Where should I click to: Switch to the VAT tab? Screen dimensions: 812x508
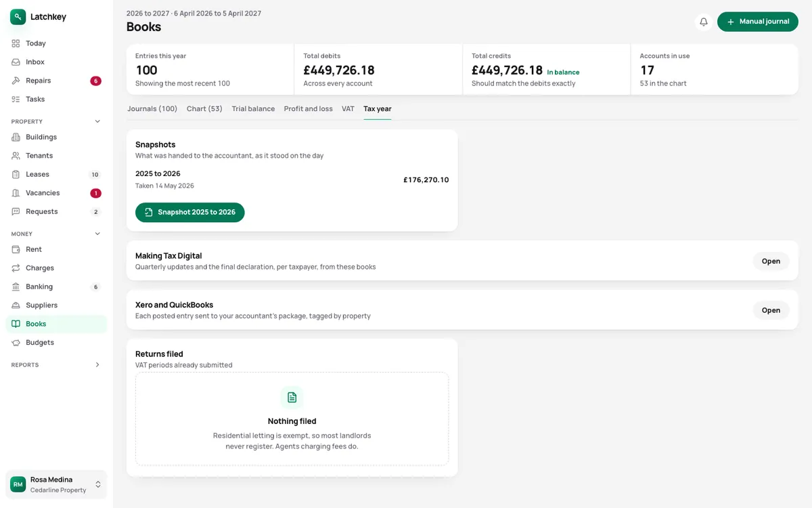click(348, 109)
